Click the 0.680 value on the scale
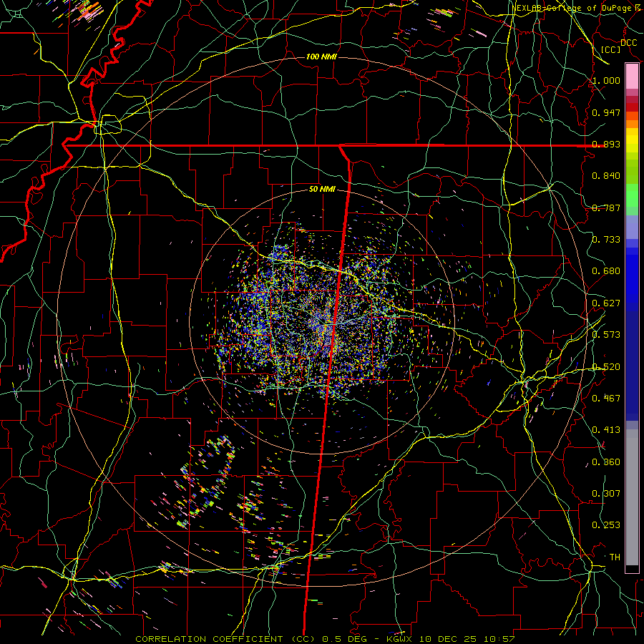Screen dimensions: 644x644 606,271
